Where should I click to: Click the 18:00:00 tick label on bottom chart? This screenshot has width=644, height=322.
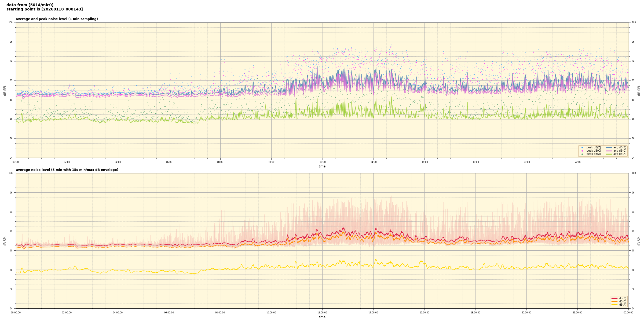coord(475,313)
